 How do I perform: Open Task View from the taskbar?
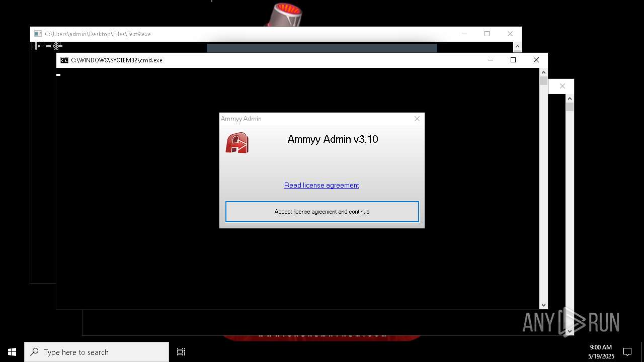pos(181,352)
